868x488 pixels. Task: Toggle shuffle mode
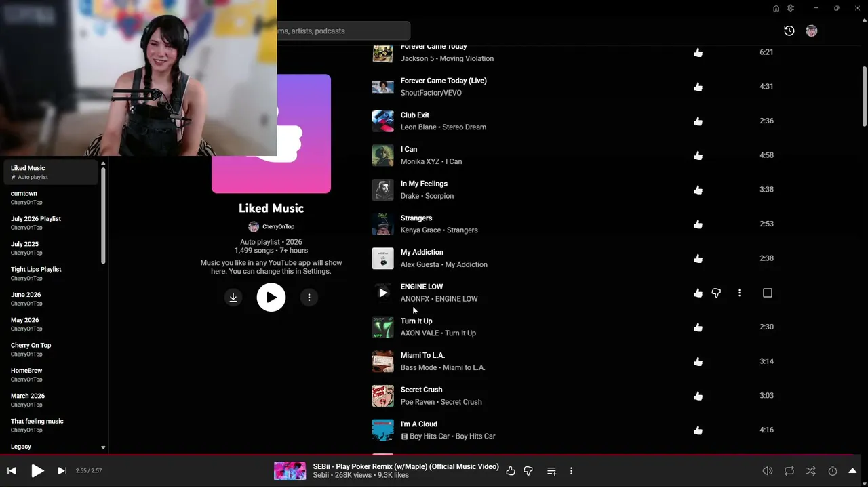(811, 471)
